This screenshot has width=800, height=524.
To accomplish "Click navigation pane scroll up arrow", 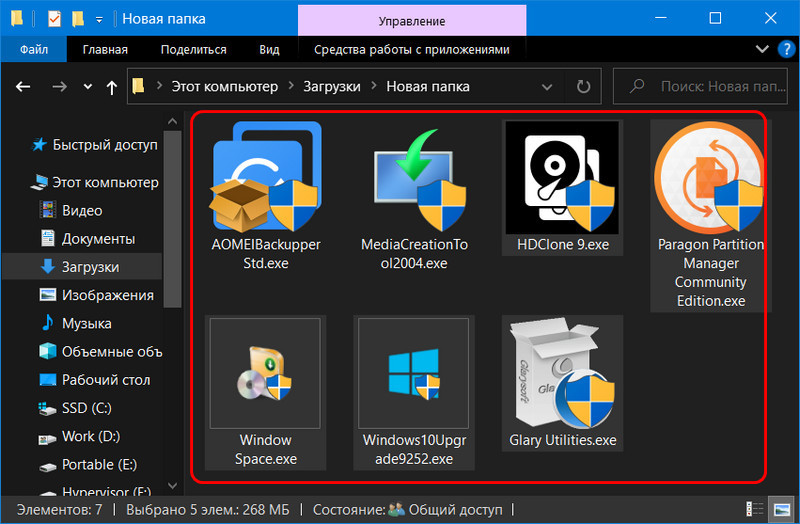I will coord(172,121).
